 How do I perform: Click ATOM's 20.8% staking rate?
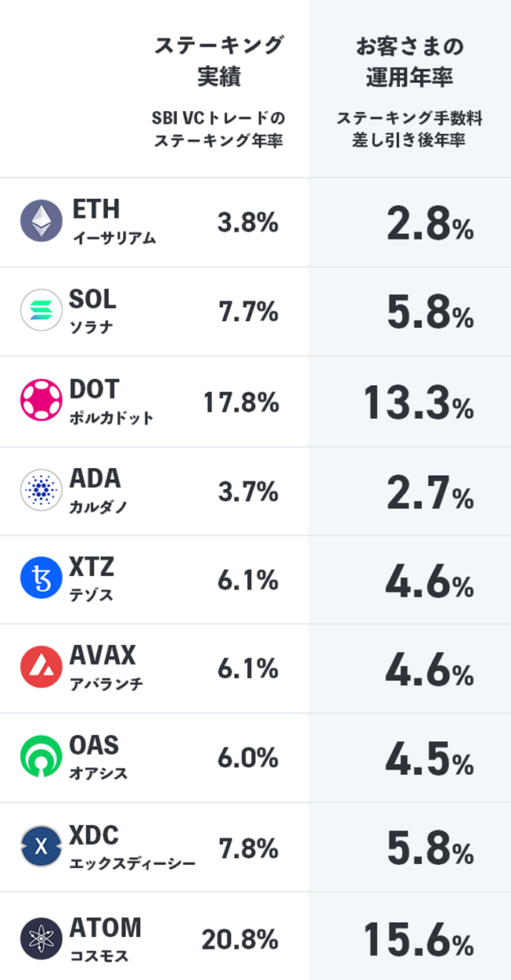click(239, 939)
